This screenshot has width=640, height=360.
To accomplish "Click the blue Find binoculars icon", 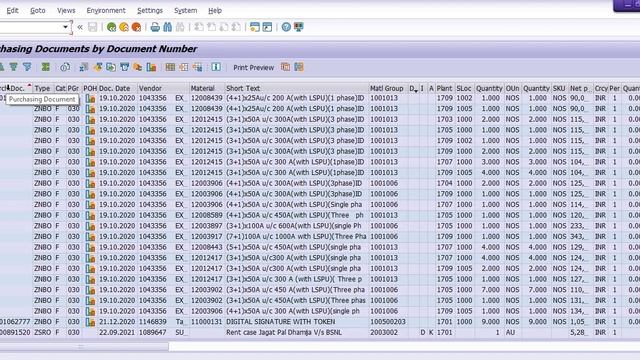I will pyautogui.click(x=167, y=27).
